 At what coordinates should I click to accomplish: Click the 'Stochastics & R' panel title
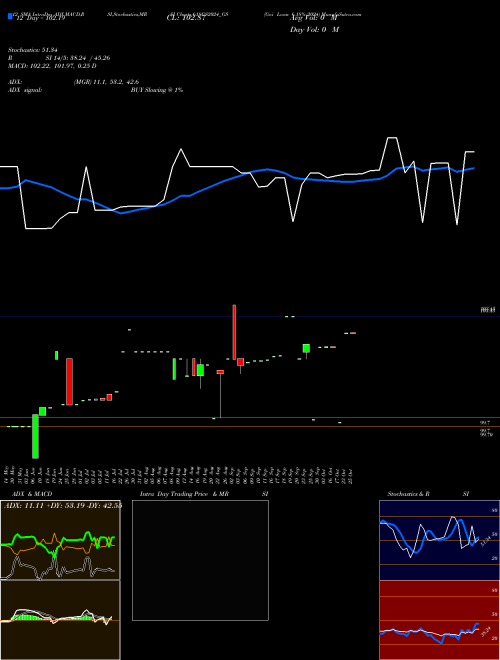409,494
